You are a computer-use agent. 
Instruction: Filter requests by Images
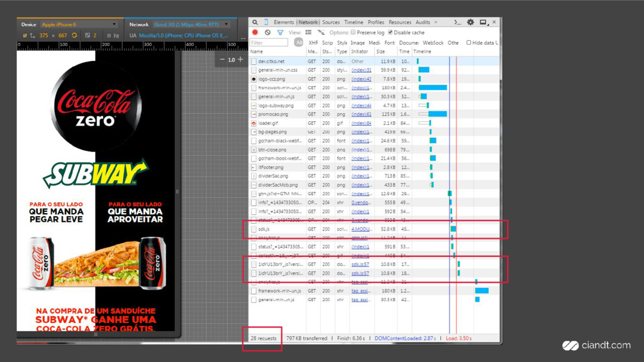pyautogui.click(x=357, y=43)
